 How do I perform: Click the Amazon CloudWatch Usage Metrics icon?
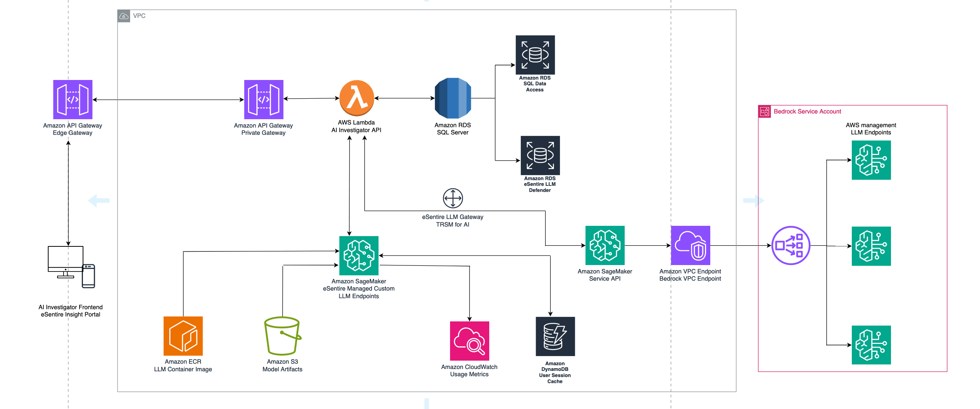469,341
